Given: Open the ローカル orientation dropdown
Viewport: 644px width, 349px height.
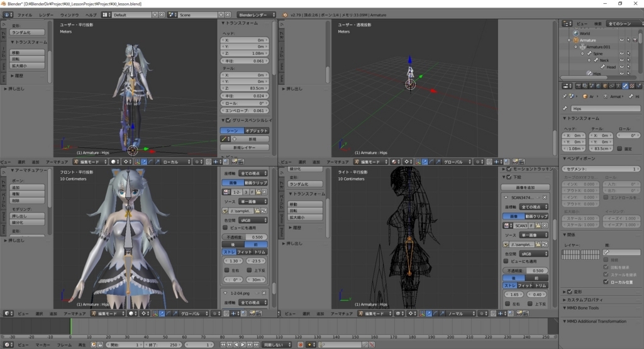Looking at the screenshot, I should pos(177,162).
